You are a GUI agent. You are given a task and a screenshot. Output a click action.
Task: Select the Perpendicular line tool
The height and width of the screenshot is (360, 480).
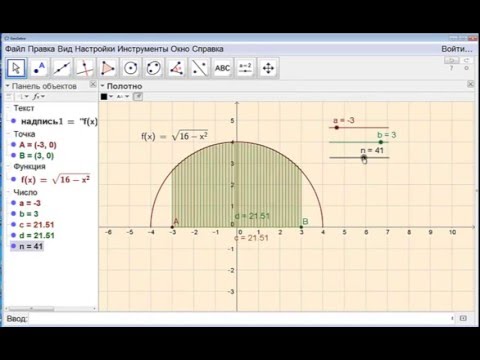[x=85, y=68]
